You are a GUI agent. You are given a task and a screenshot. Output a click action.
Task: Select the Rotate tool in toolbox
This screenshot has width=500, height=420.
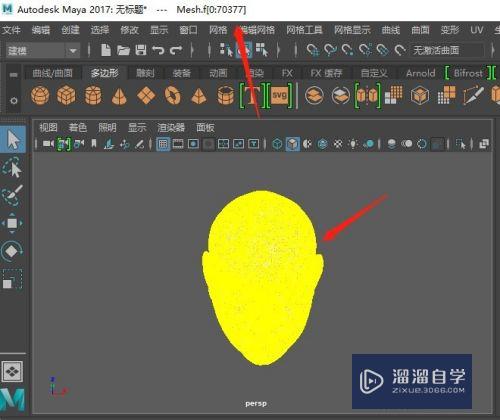tap(12, 251)
